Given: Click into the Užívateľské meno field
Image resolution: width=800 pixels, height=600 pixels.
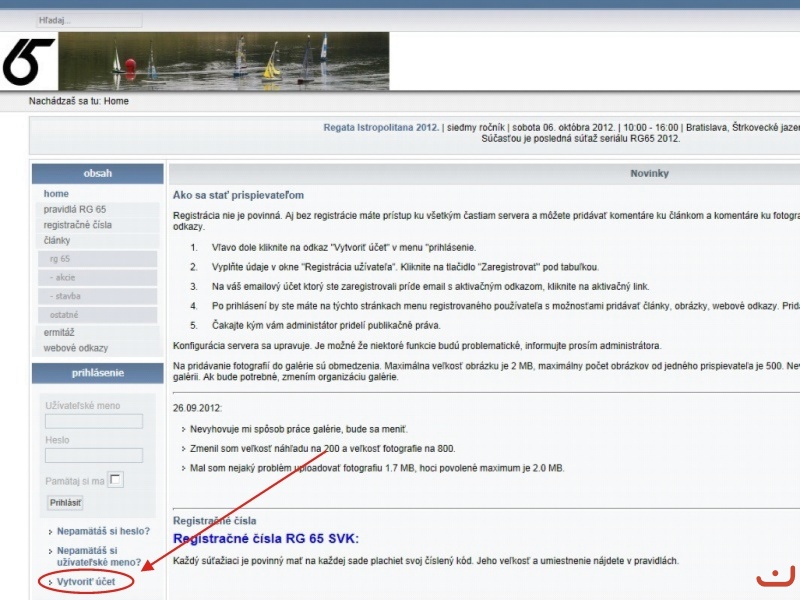Looking at the screenshot, I should (x=94, y=421).
